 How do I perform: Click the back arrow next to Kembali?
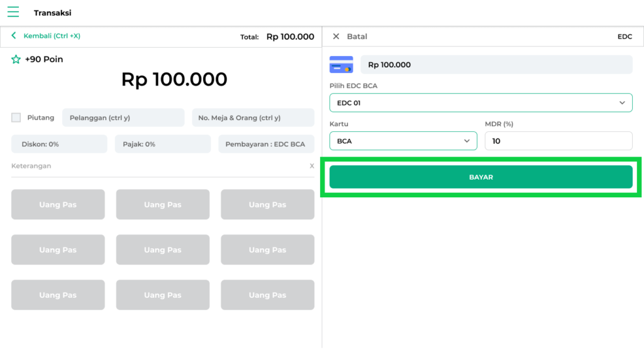(14, 36)
